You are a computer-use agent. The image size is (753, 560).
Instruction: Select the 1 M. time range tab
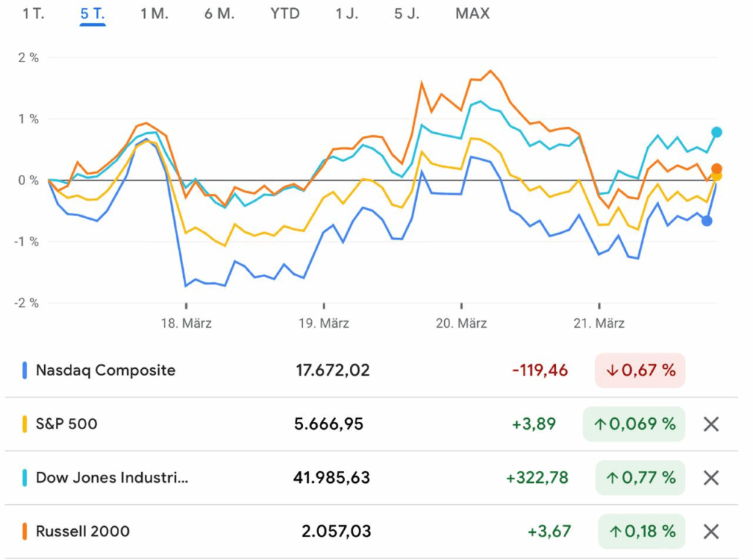[x=154, y=14]
